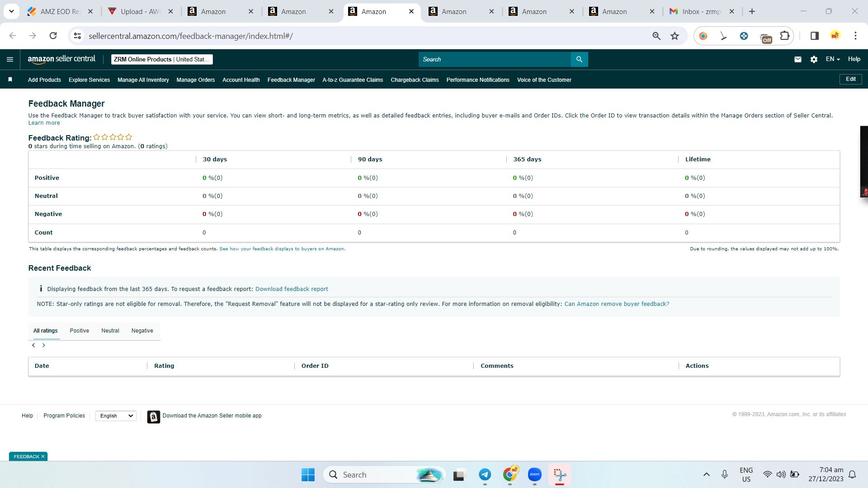The height and width of the screenshot is (488, 868).
Task: Open the settings gear icon
Action: tap(814, 59)
